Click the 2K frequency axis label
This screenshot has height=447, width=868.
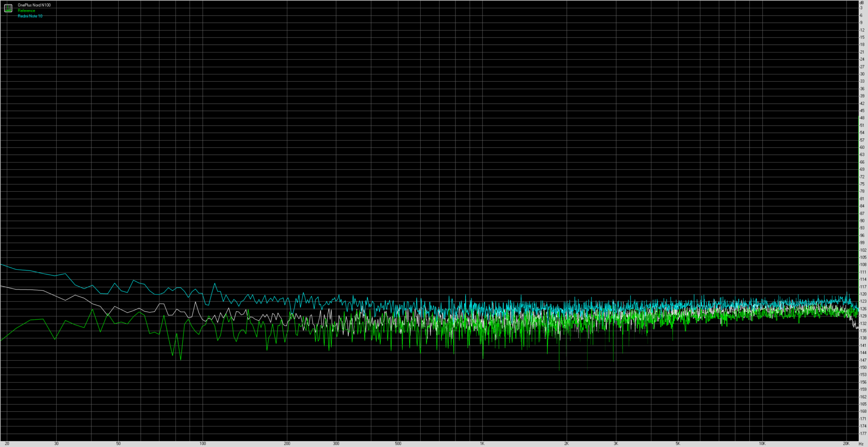[x=566, y=443]
